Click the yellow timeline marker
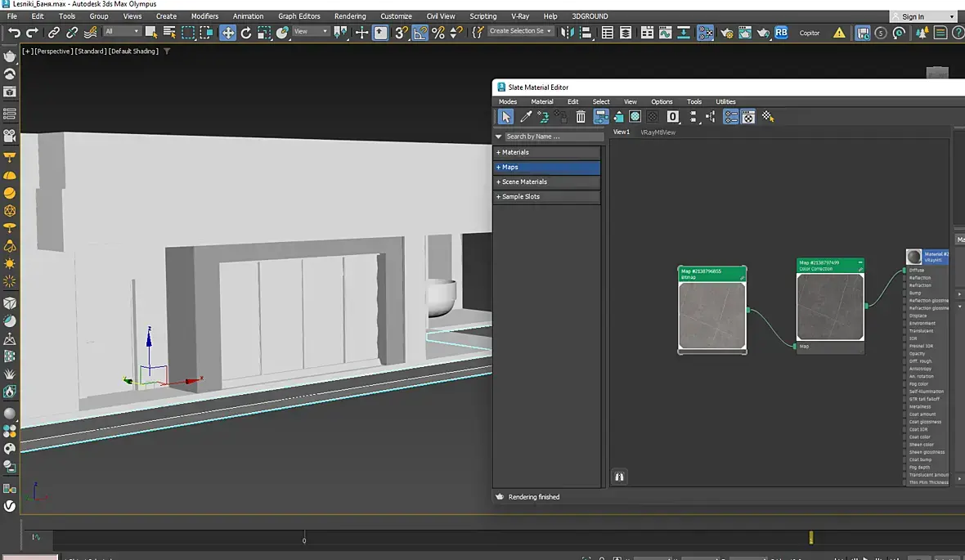This screenshot has height=560, width=965. pos(810,537)
